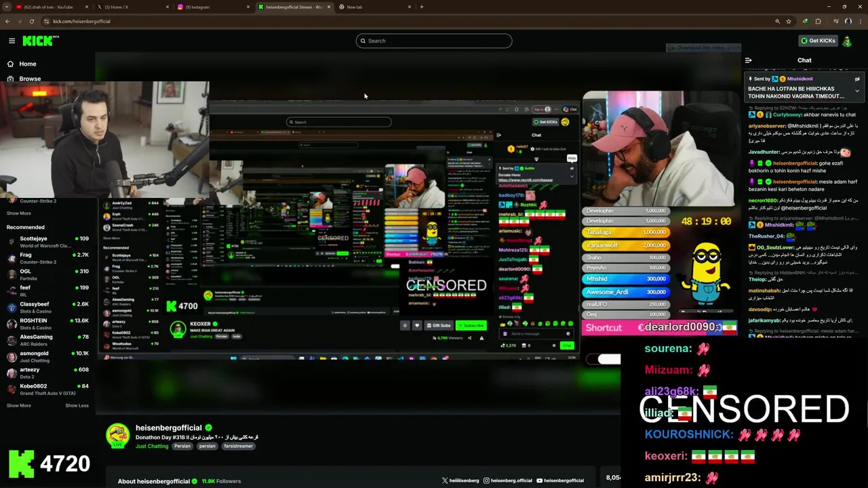Click Mhshidkmli username in pinned message

(x=800, y=79)
